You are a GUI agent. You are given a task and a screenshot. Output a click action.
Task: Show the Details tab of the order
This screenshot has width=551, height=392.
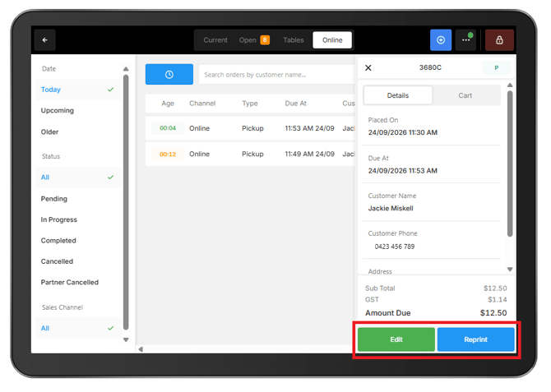point(398,95)
